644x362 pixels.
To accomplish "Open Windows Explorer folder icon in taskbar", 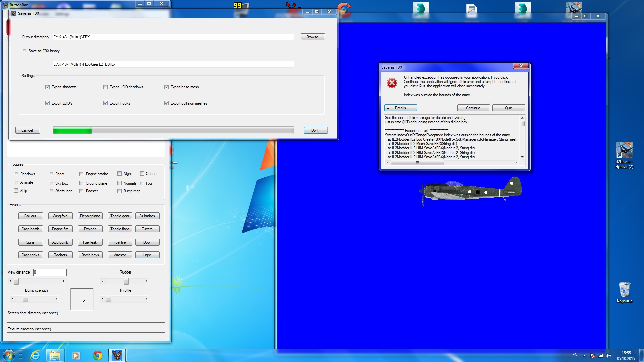I will point(55,355).
